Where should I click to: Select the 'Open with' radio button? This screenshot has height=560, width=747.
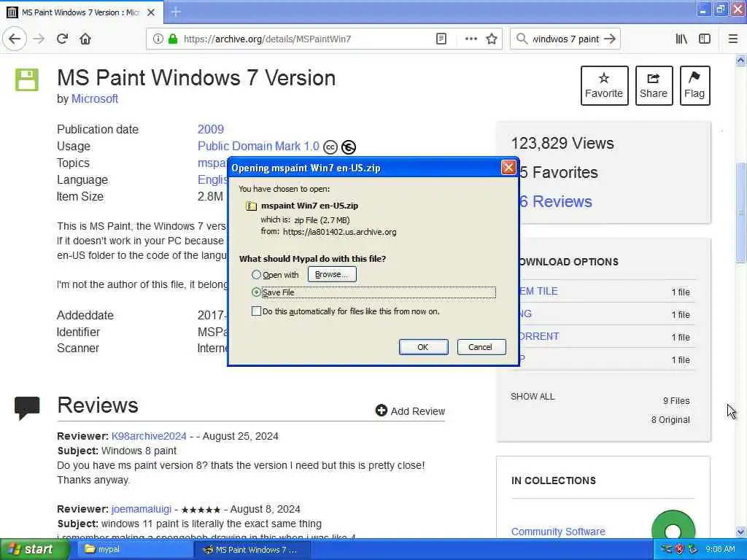coord(256,275)
